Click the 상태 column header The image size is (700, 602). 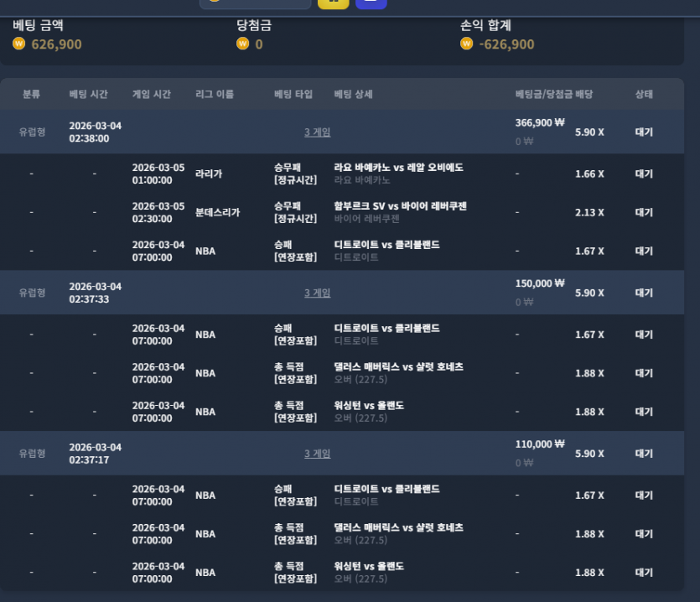click(644, 94)
